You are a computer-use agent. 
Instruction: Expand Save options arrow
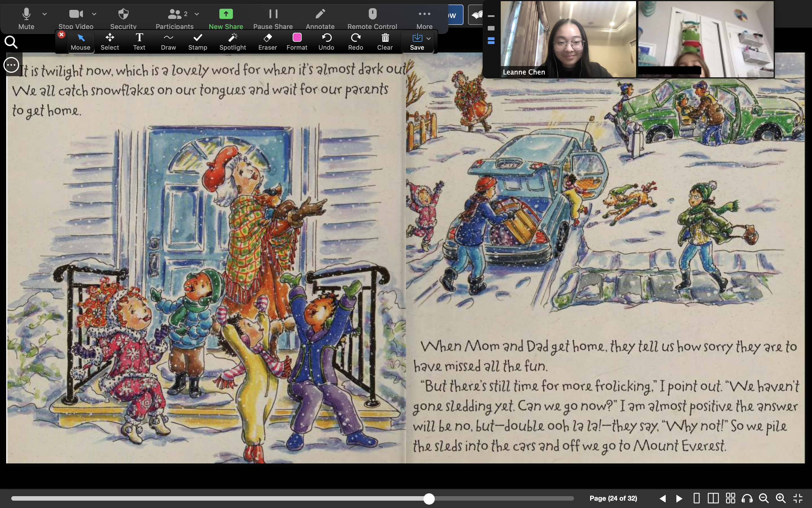(x=429, y=38)
